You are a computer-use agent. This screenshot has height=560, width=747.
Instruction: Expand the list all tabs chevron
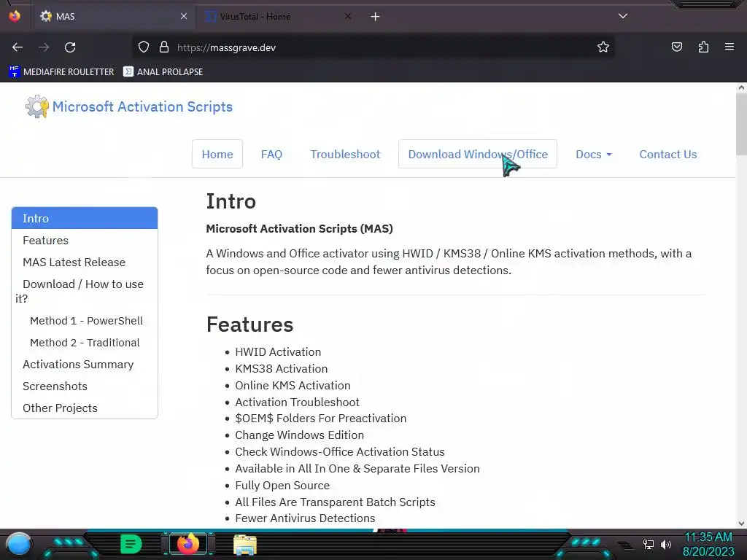[623, 16]
